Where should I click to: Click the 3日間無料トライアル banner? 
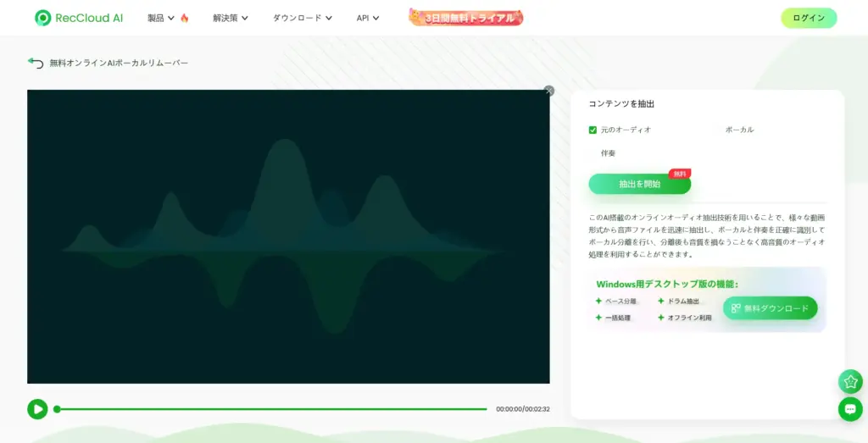(466, 17)
